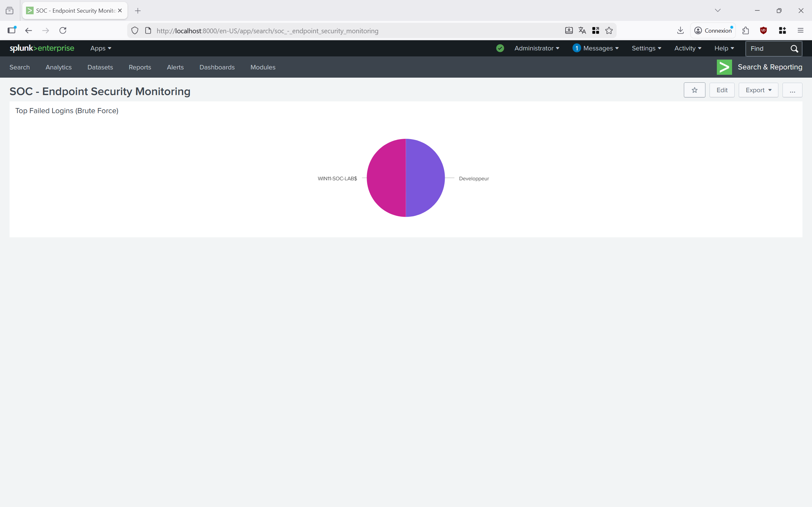Open the browser downloads icon
This screenshot has width=812, height=507.
click(x=680, y=30)
